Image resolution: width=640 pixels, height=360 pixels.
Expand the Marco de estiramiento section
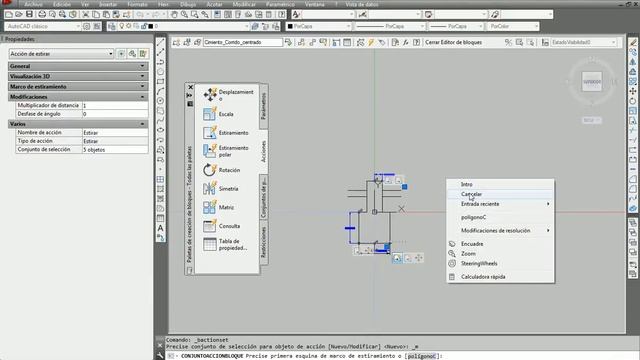click(x=78, y=87)
